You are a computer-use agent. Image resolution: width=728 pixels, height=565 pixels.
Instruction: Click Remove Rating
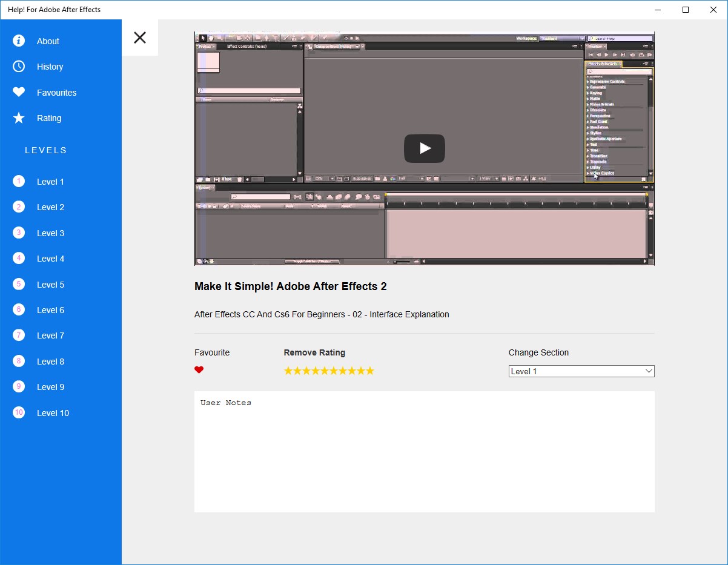coord(314,352)
